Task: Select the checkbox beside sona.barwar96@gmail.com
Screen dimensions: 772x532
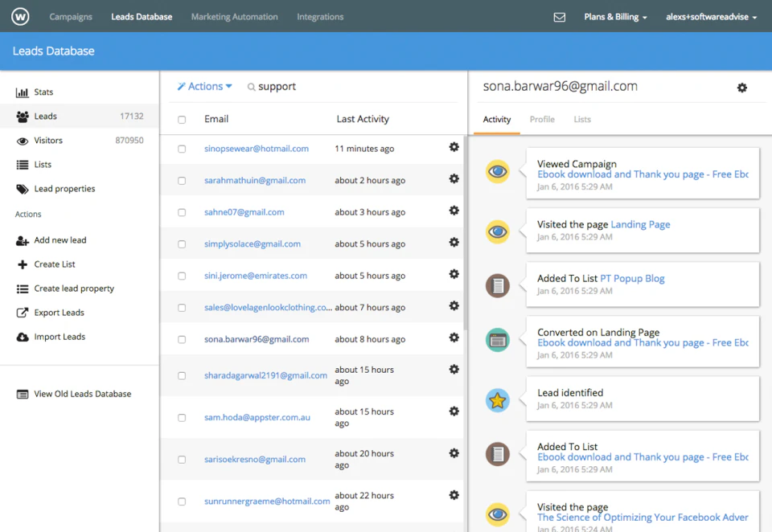Action: click(180, 339)
